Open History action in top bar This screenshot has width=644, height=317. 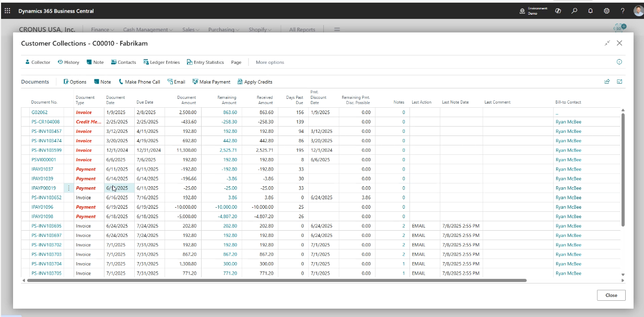[68, 62]
